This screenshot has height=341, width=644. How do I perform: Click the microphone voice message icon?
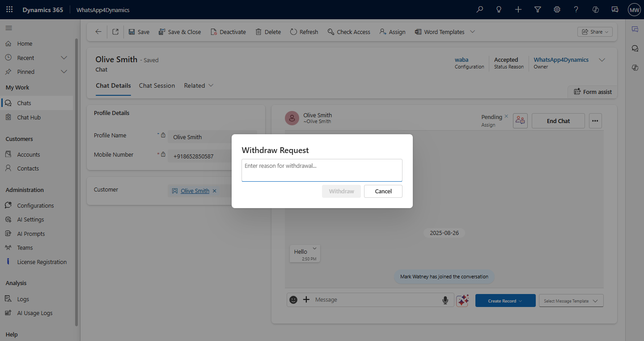(x=445, y=300)
